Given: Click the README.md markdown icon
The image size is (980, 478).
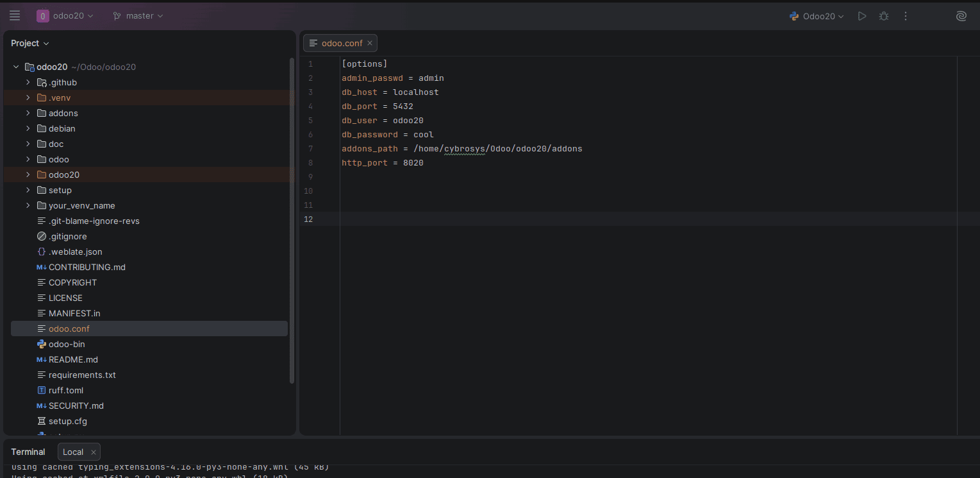Looking at the screenshot, I should [x=42, y=359].
